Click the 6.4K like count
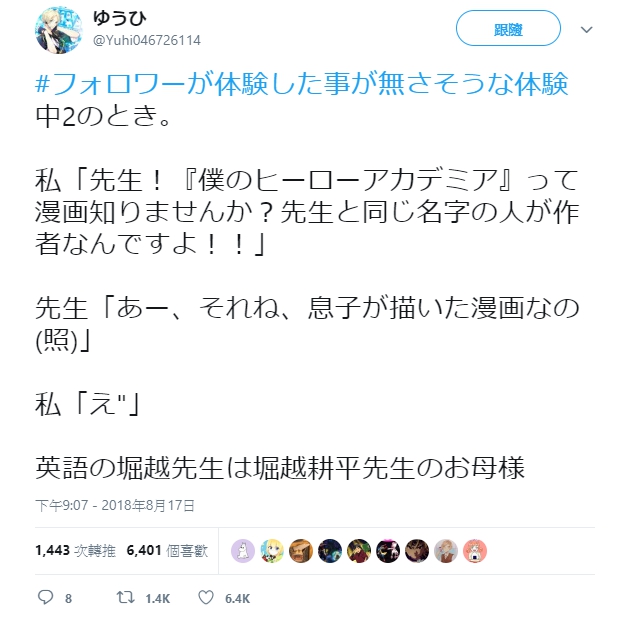The height and width of the screenshot is (622, 628). click(x=238, y=598)
